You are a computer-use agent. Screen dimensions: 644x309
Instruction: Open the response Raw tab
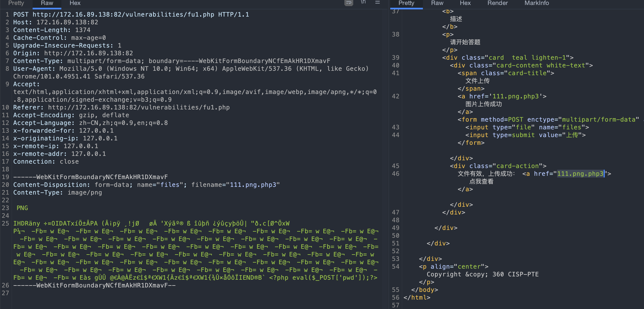click(x=437, y=3)
